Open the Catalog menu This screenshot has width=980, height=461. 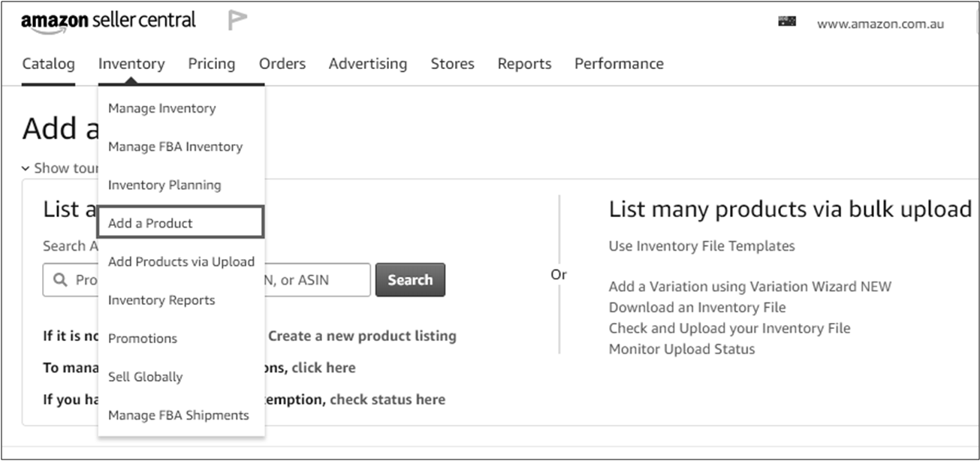[x=48, y=64]
